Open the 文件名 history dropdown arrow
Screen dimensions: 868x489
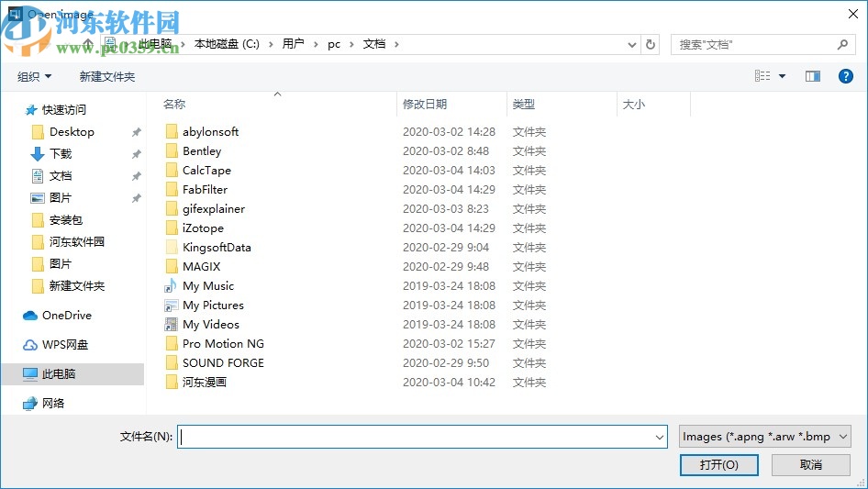[x=660, y=437]
